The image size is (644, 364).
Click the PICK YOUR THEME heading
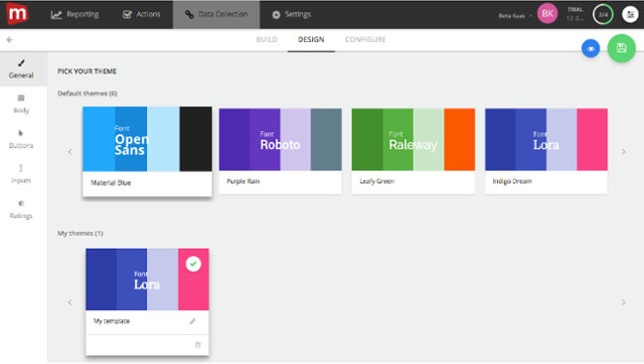pyautogui.click(x=87, y=71)
